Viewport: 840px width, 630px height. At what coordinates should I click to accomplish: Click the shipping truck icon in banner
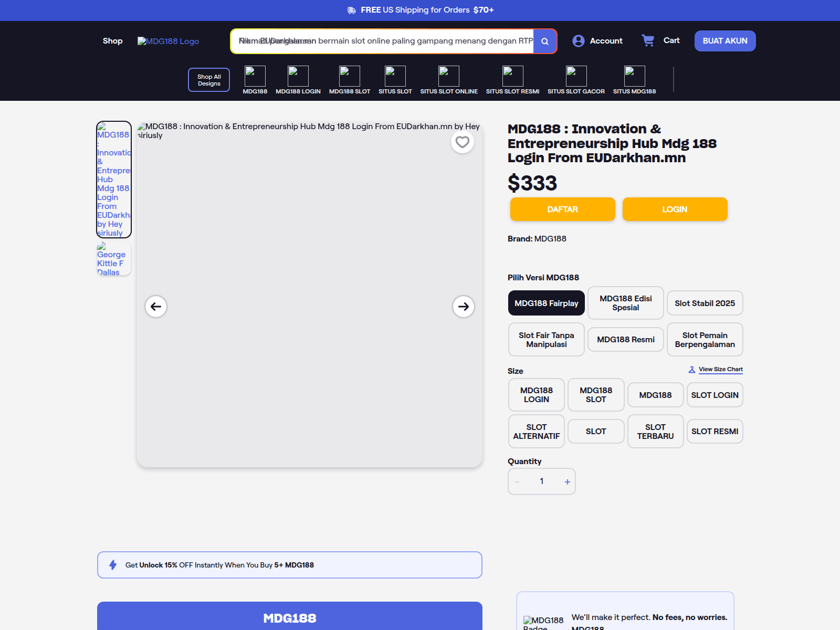click(352, 10)
